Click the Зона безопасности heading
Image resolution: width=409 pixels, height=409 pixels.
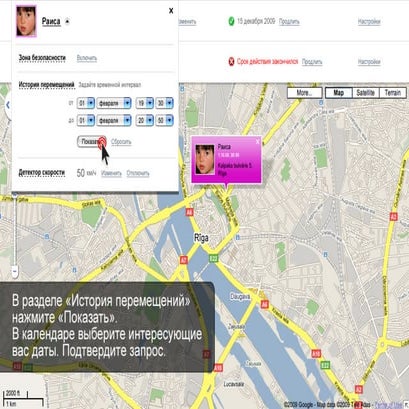pyautogui.click(x=42, y=58)
